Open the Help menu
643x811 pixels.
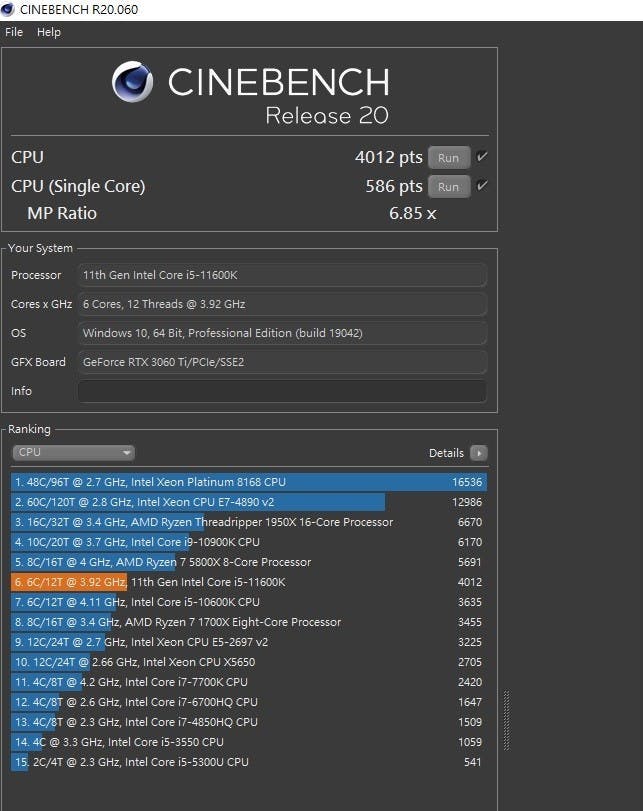[49, 32]
